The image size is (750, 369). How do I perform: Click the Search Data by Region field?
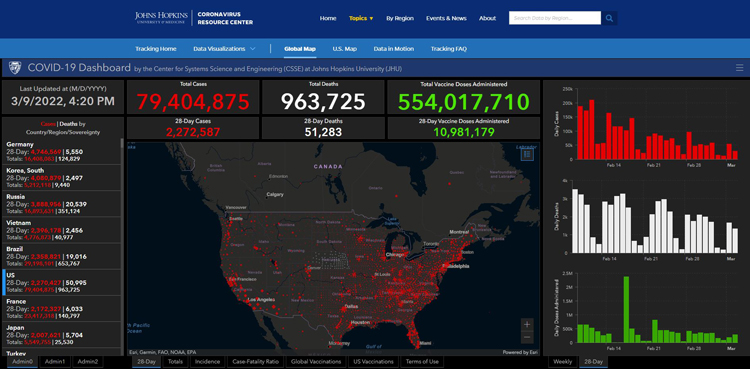555,18
